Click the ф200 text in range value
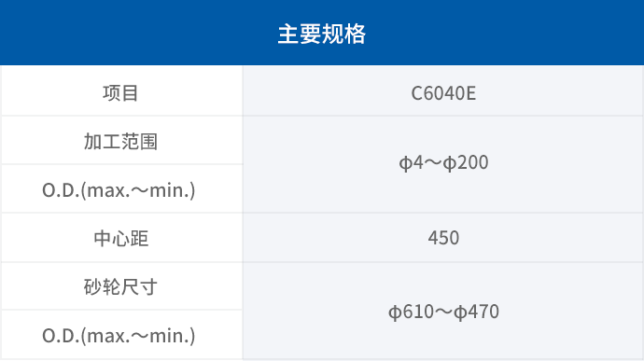This screenshot has height=361, width=644. tap(466, 162)
